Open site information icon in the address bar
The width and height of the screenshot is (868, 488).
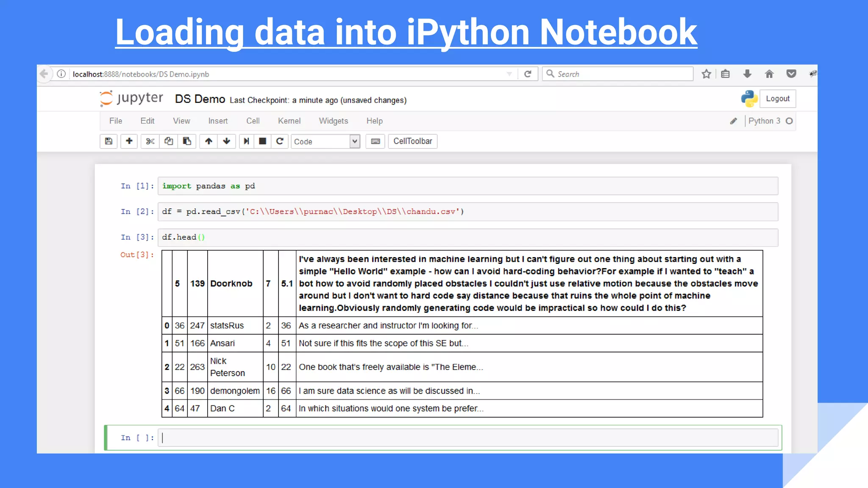[x=61, y=74]
